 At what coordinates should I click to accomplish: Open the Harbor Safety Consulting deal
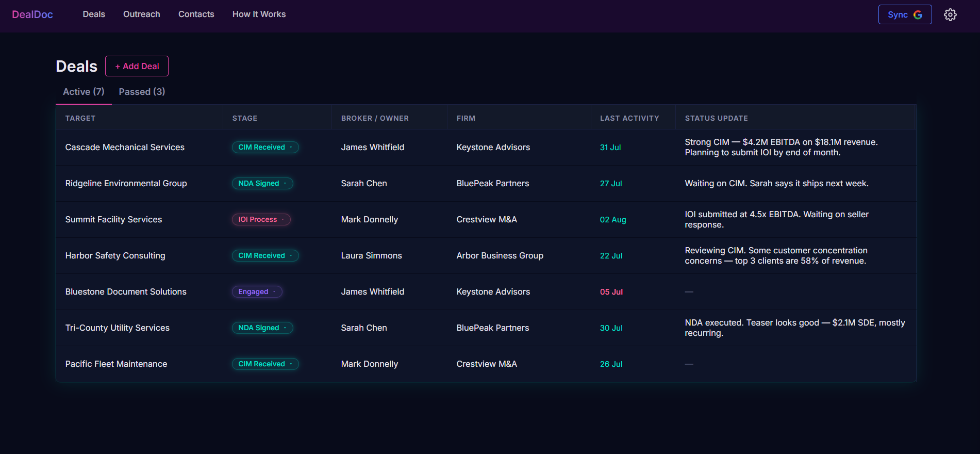[115, 255]
